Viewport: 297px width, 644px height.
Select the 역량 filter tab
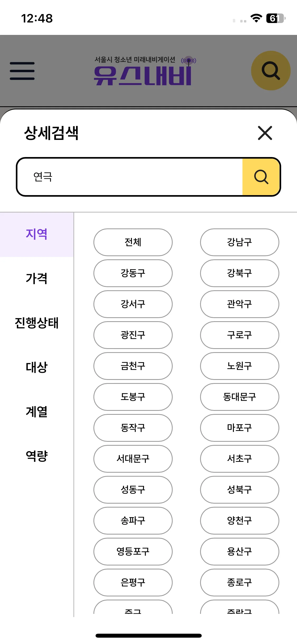(37, 456)
